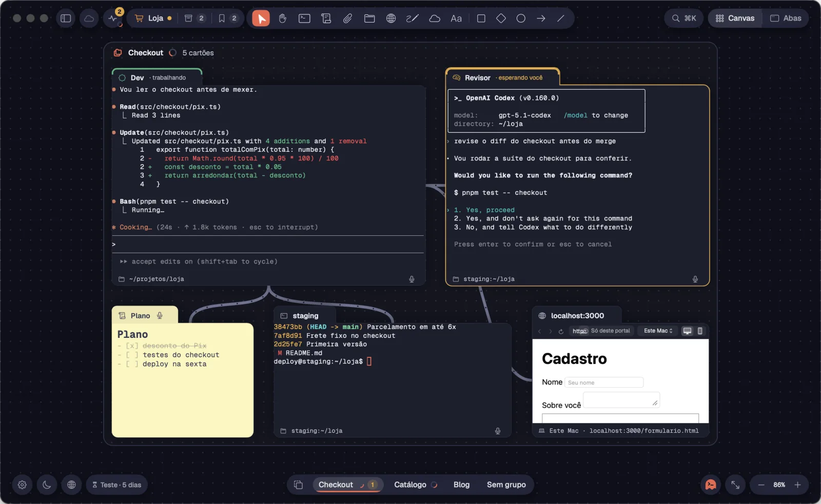Choose the ellipse shape tool
The height and width of the screenshot is (504, 821).
tap(521, 18)
